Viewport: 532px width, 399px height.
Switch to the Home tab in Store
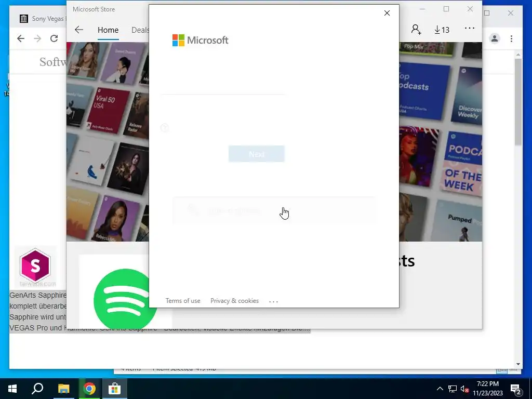[108, 30]
